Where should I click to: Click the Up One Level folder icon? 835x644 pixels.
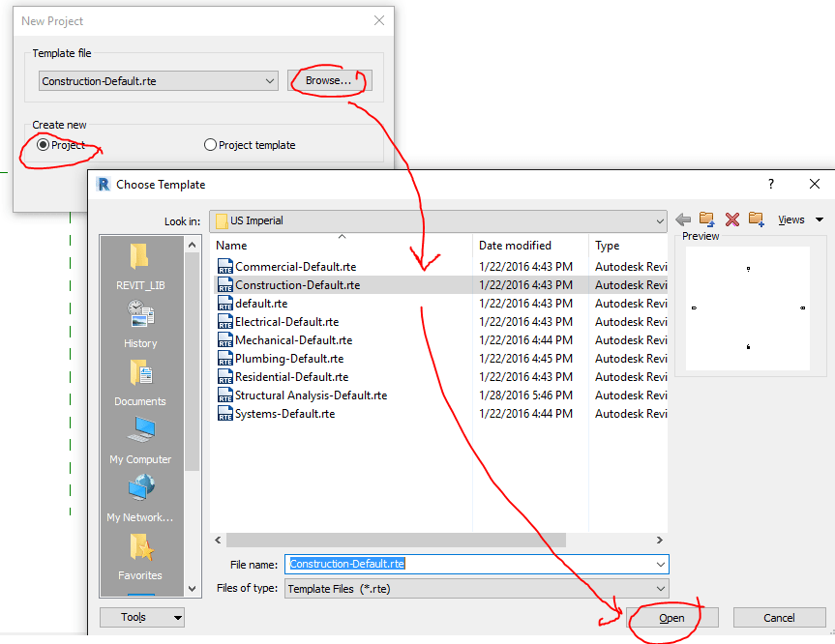707,220
